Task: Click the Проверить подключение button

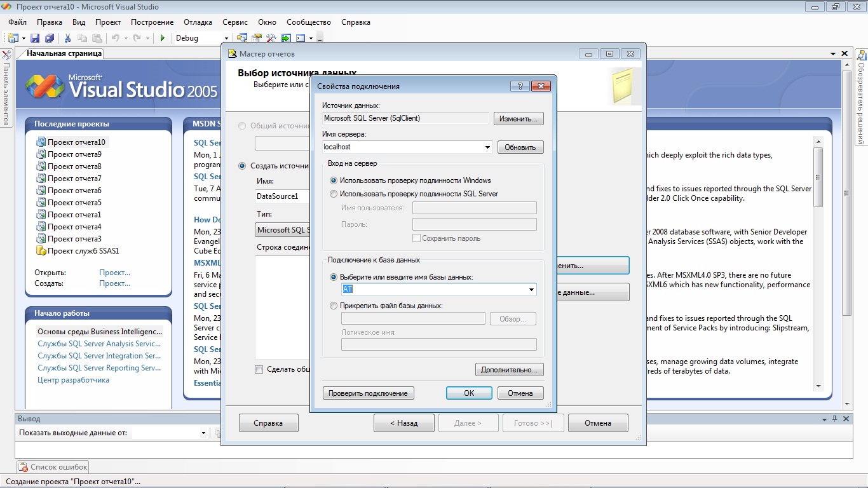Action: tap(369, 393)
